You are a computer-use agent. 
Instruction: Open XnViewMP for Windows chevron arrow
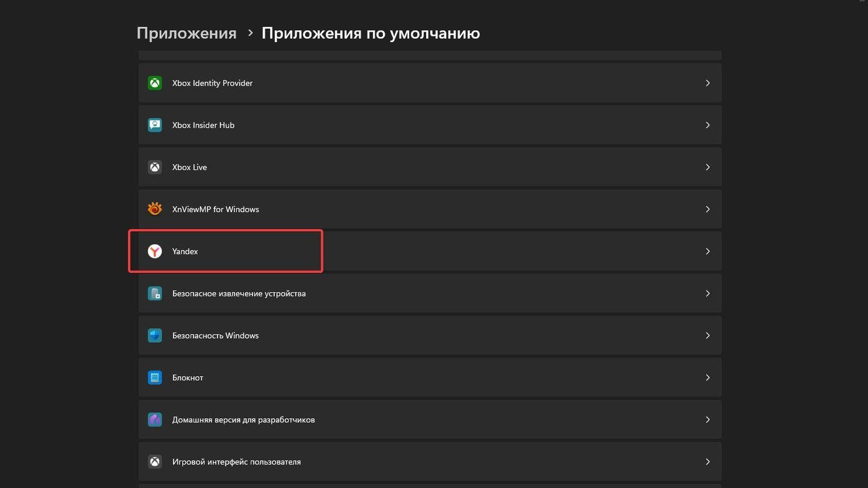(x=708, y=209)
